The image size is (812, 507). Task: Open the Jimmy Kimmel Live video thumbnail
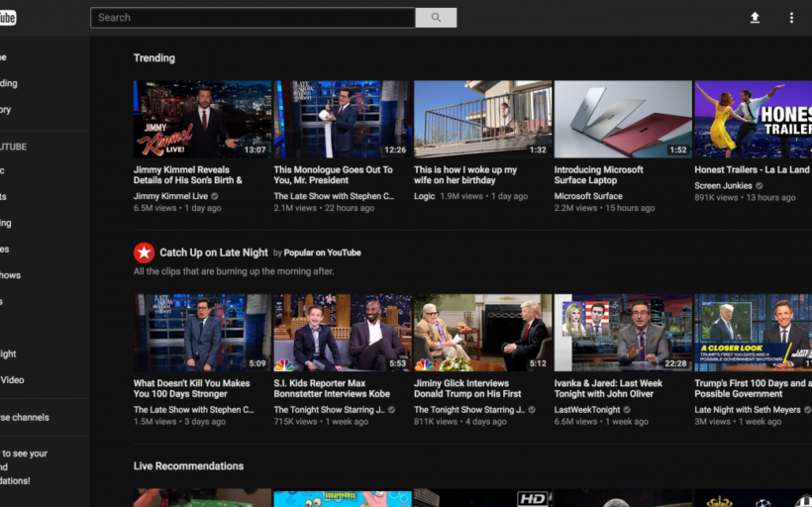[202, 119]
